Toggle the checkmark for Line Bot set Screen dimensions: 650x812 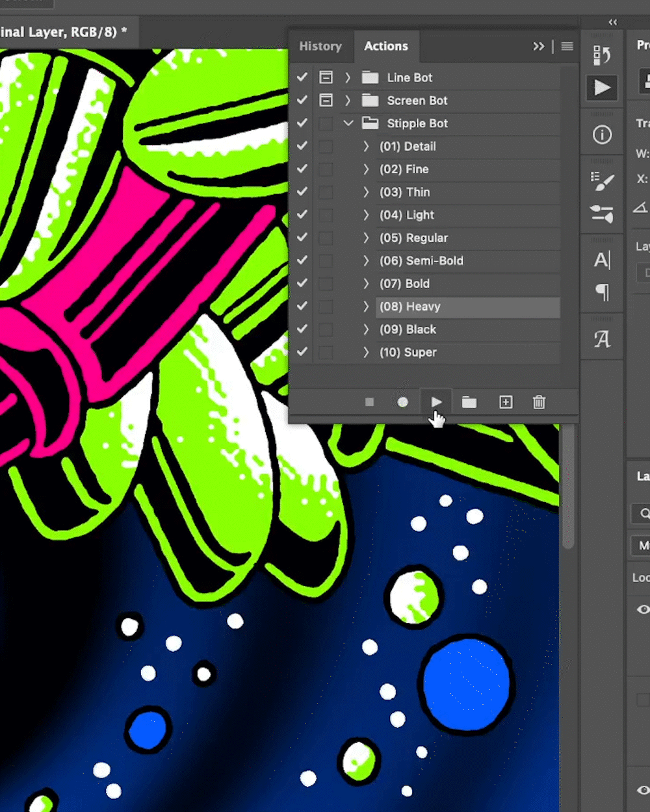302,77
